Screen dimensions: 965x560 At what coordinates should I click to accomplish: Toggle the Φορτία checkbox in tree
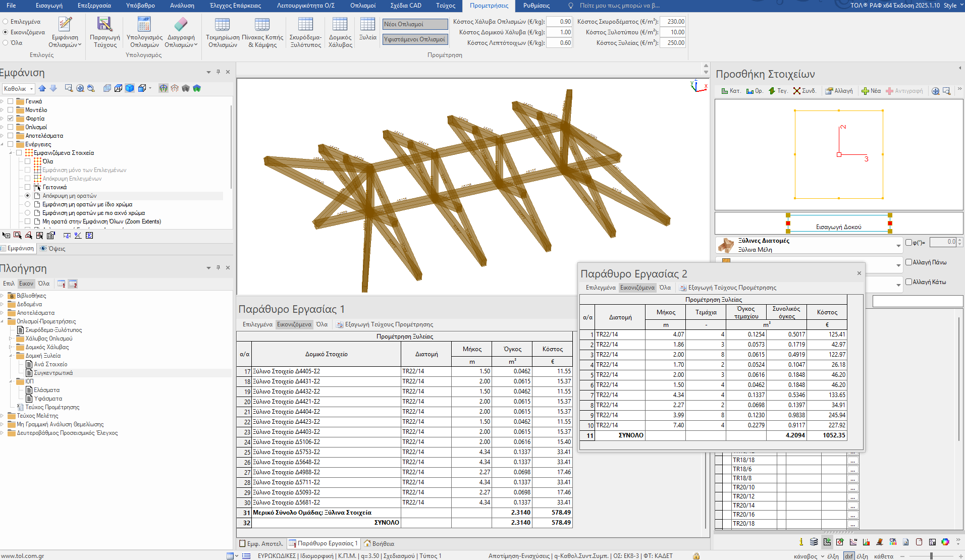(x=10, y=119)
